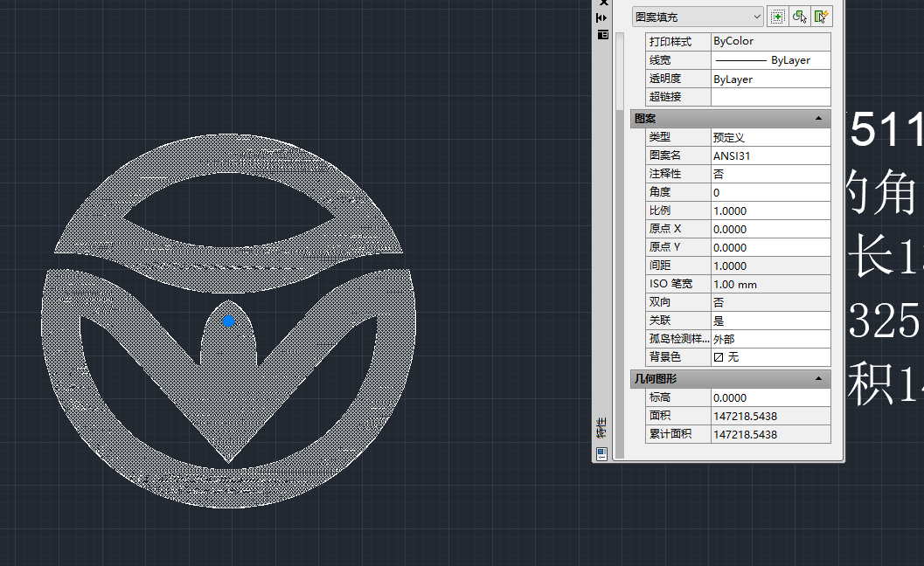This screenshot has height=566, width=924.
Task: Edit the 角度 value 0
Action: point(771,192)
